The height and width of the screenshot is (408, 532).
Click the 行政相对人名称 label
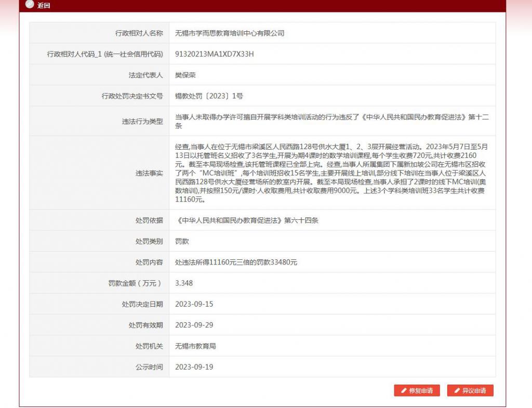coord(139,33)
